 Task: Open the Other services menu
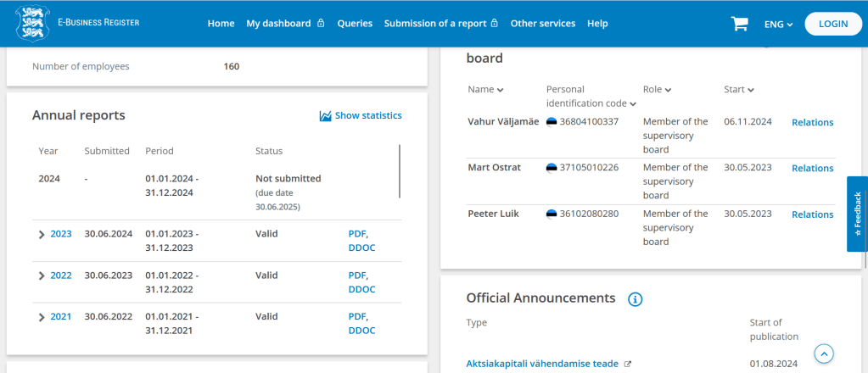click(542, 24)
